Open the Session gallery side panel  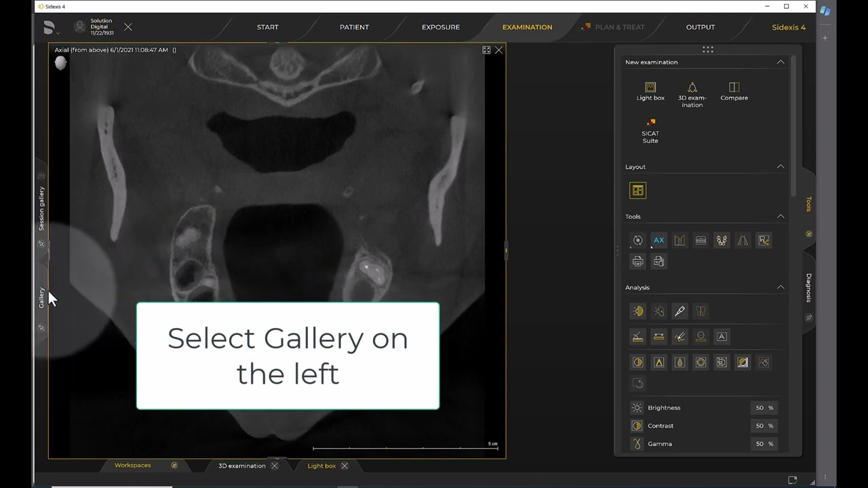[x=41, y=209]
